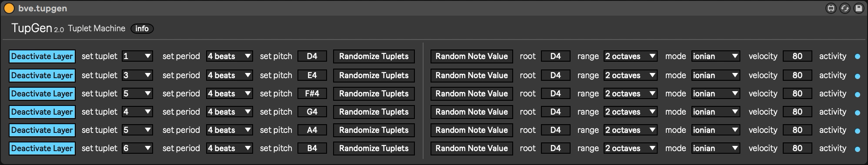
Task: Click Random Note Value on the second row
Action: pos(472,76)
